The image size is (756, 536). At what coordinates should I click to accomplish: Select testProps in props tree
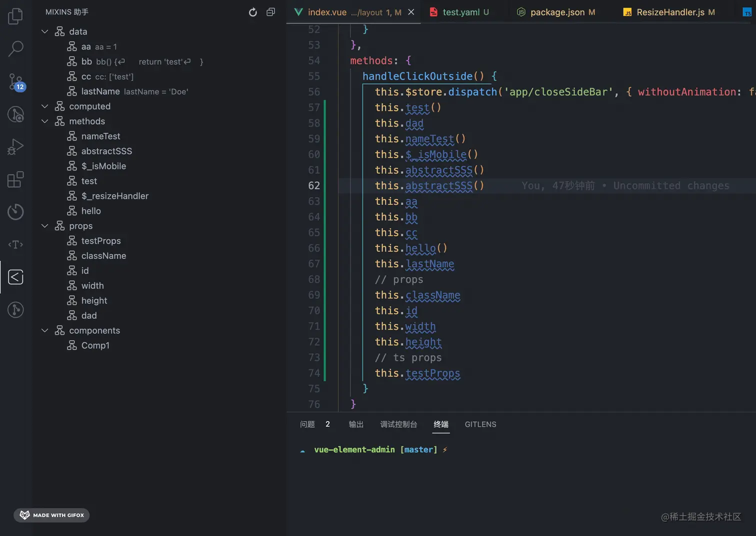pyautogui.click(x=159, y=241)
